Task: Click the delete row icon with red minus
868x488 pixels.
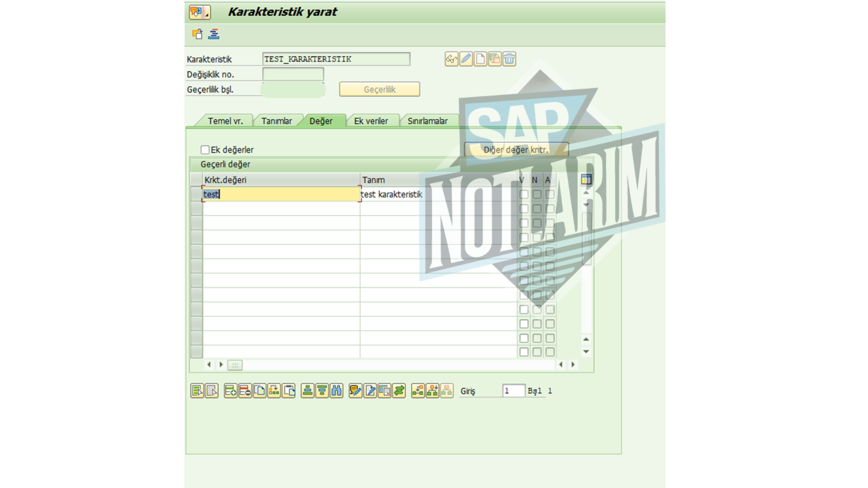Action: click(x=245, y=391)
